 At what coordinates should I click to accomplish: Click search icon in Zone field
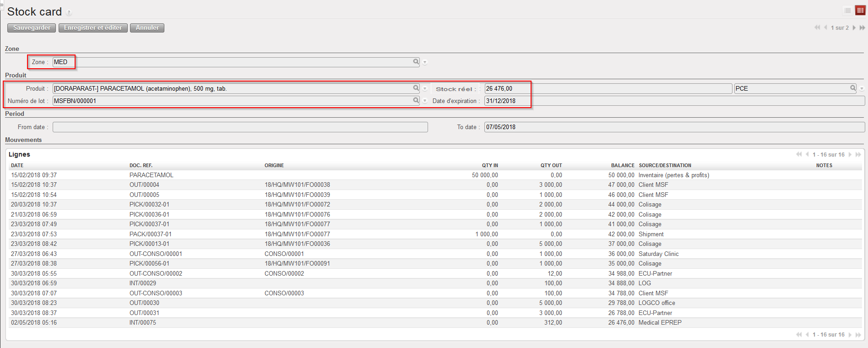[x=416, y=62]
